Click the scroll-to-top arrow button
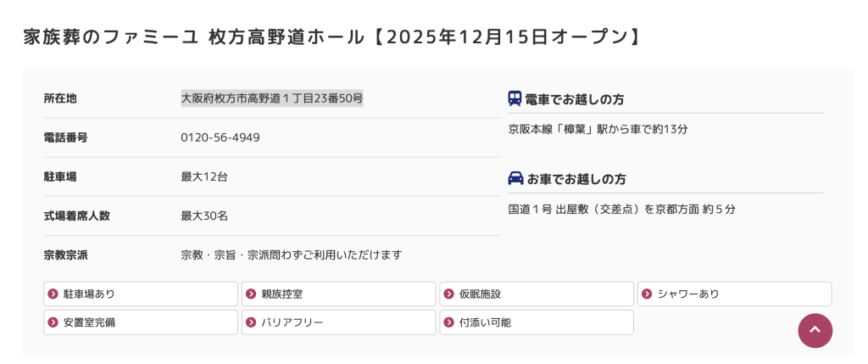The width and height of the screenshot is (868, 364). 815,331
